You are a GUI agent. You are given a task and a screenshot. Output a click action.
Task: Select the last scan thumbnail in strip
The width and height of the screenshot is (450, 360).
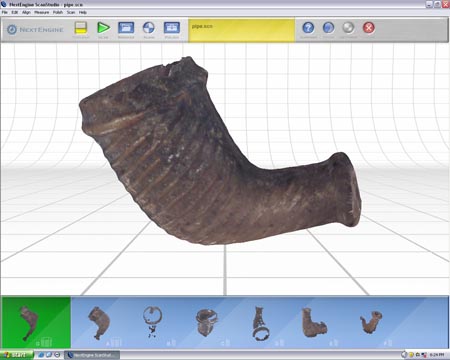(x=371, y=322)
